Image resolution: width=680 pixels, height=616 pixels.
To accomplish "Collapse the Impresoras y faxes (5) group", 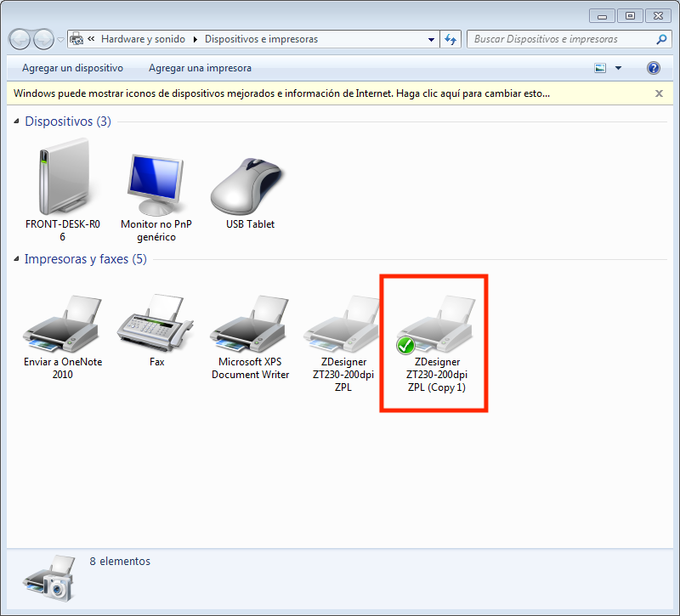I will click(18, 260).
